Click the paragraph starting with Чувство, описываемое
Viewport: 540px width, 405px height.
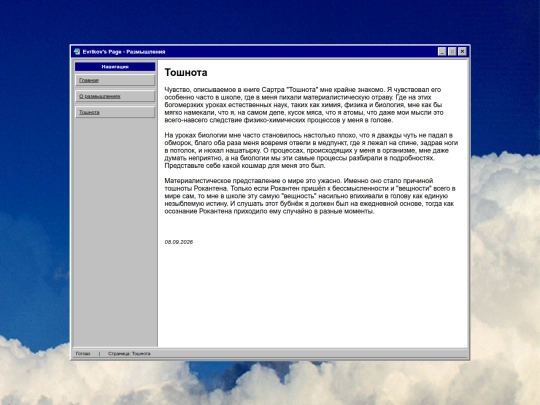click(x=304, y=105)
